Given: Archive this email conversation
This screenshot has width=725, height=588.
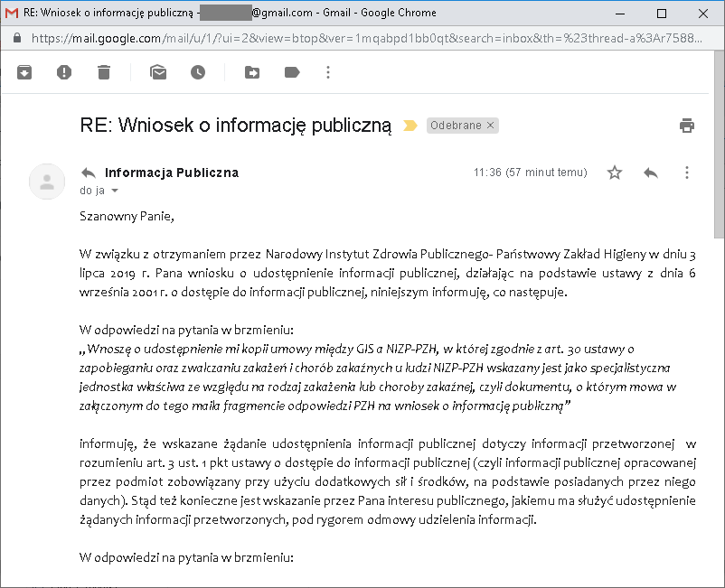Looking at the screenshot, I should pyautogui.click(x=24, y=72).
